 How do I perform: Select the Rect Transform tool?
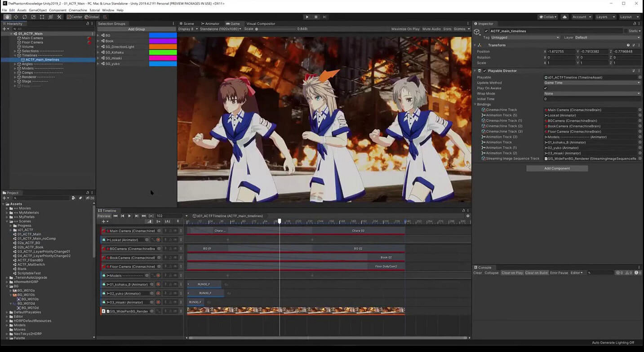tap(42, 17)
